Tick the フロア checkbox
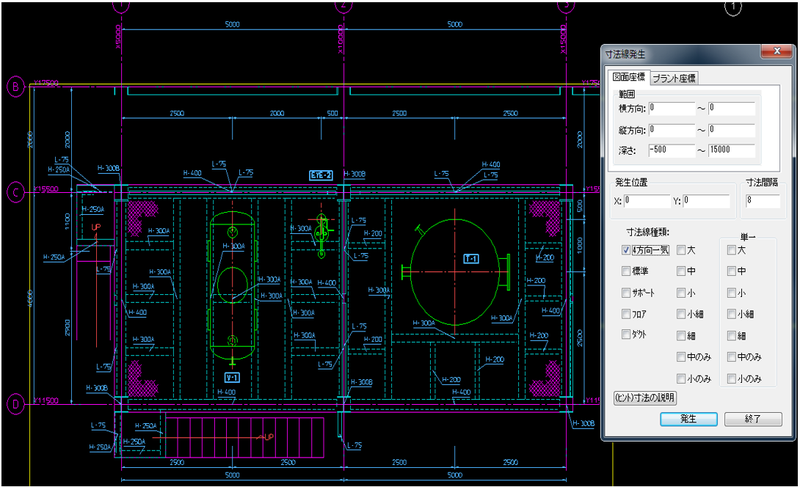 tap(626, 313)
